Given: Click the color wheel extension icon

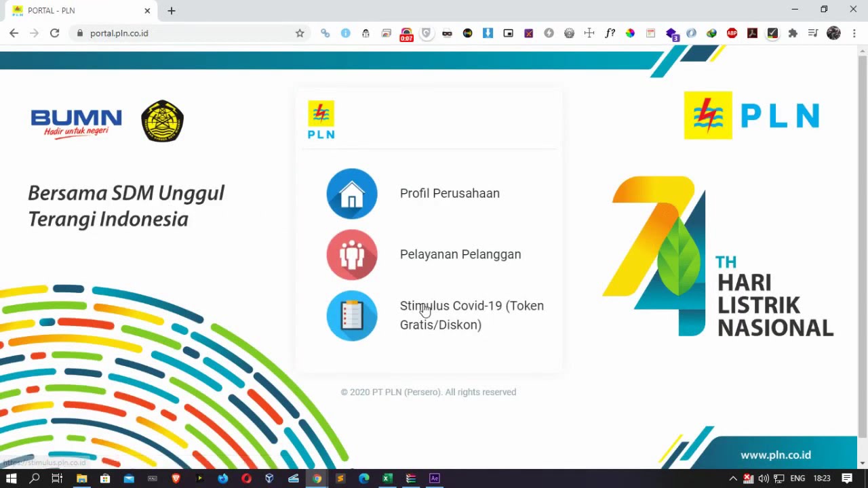Looking at the screenshot, I should pos(630,33).
